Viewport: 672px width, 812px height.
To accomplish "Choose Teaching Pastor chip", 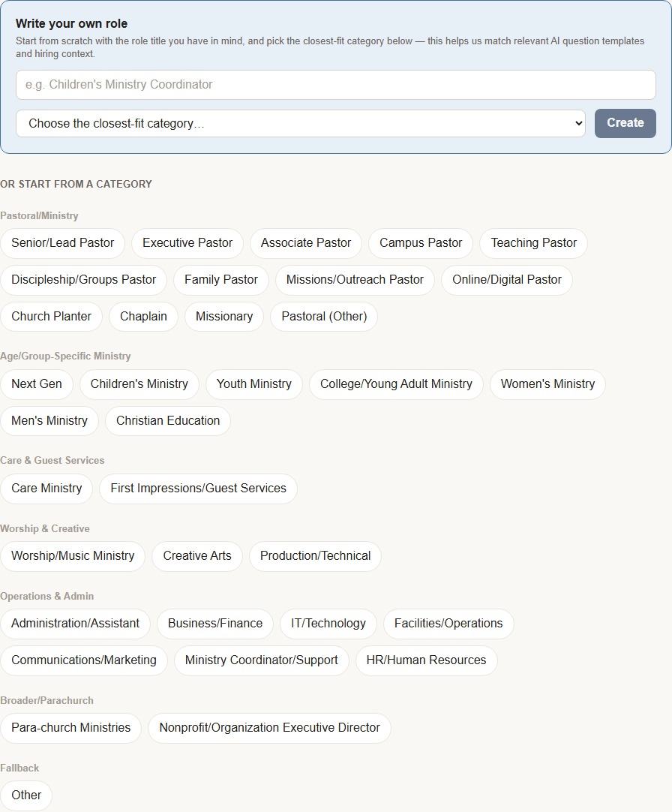I will coord(533,243).
